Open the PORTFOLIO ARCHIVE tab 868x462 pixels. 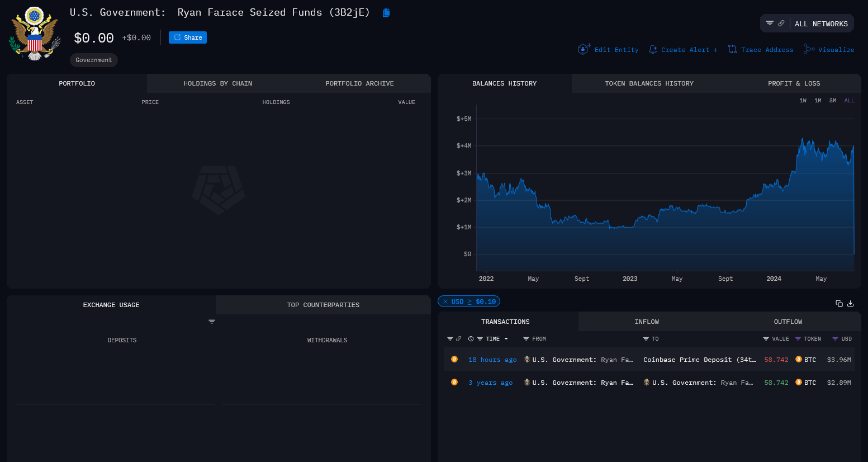(359, 83)
